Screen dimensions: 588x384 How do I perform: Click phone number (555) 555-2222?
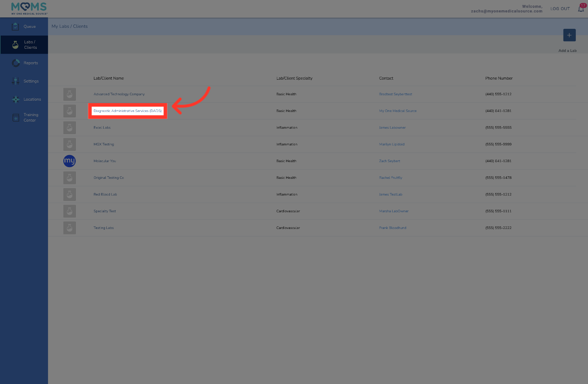tap(498, 228)
